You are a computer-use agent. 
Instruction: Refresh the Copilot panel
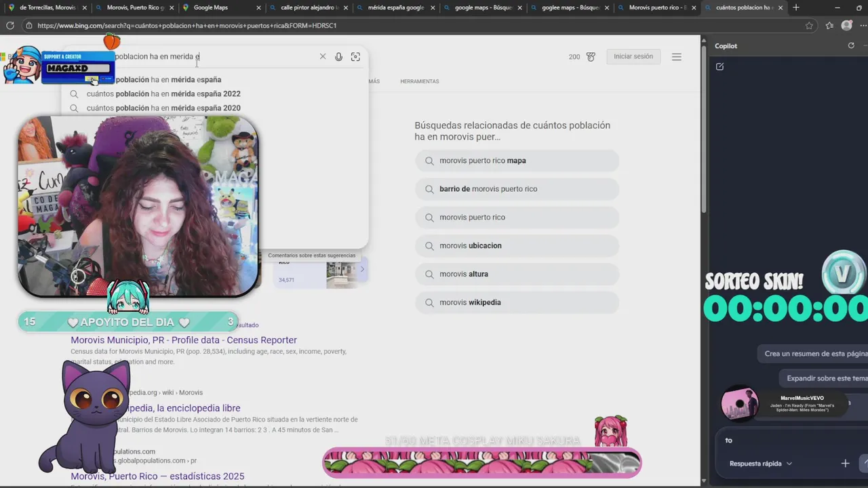point(851,45)
